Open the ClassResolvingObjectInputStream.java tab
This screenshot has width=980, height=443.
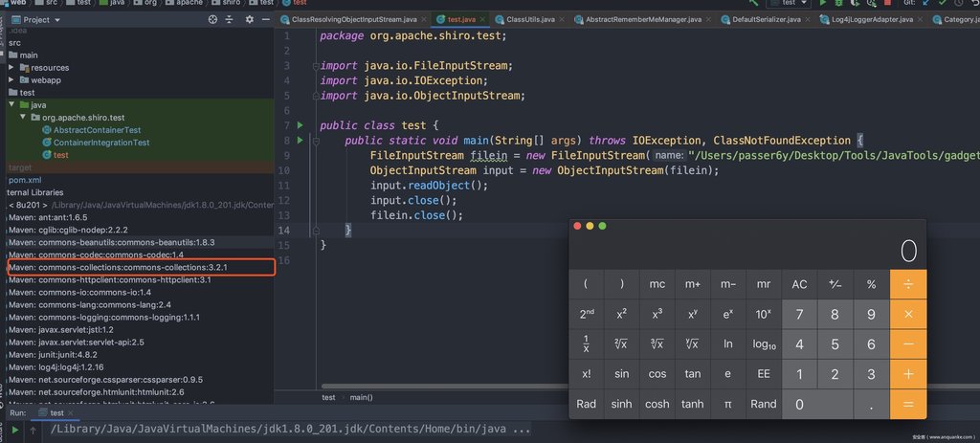point(354,19)
